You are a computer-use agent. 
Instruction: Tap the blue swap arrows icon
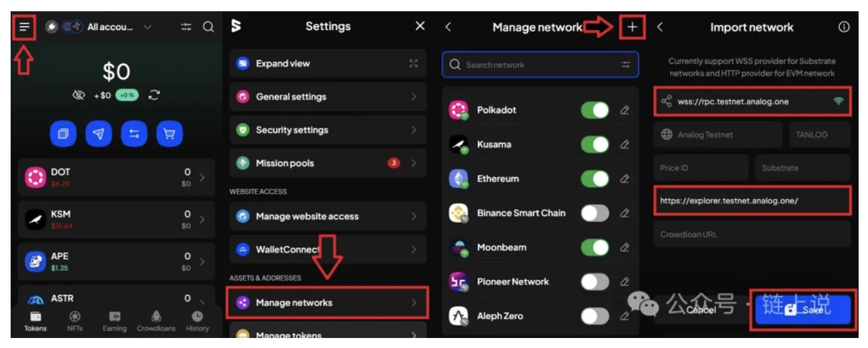(x=134, y=134)
